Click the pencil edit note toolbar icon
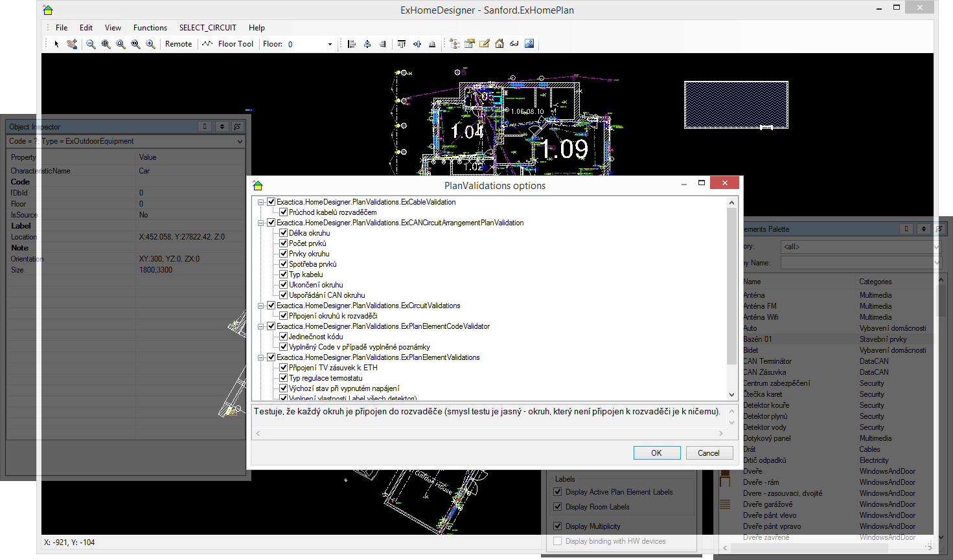This screenshot has height=560, width=953. tap(484, 44)
